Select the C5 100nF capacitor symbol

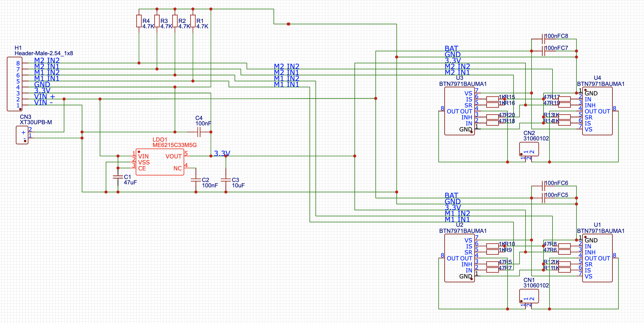(x=543, y=198)
